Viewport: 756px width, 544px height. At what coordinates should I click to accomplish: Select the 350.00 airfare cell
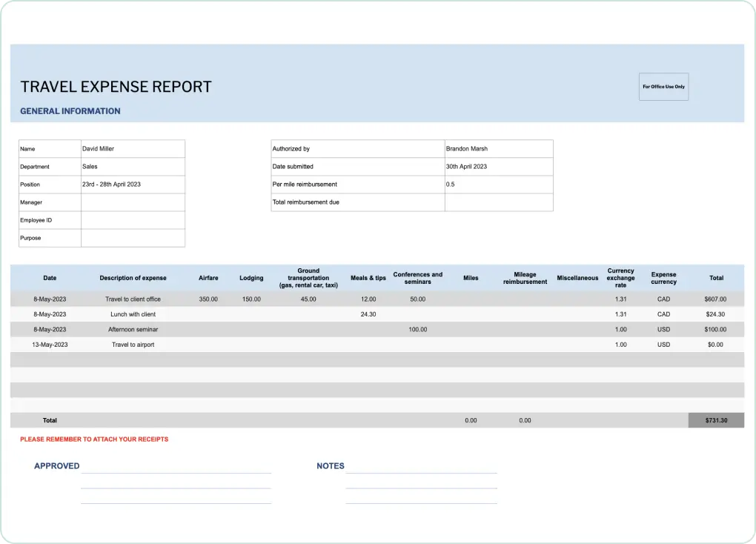(208, 299)
